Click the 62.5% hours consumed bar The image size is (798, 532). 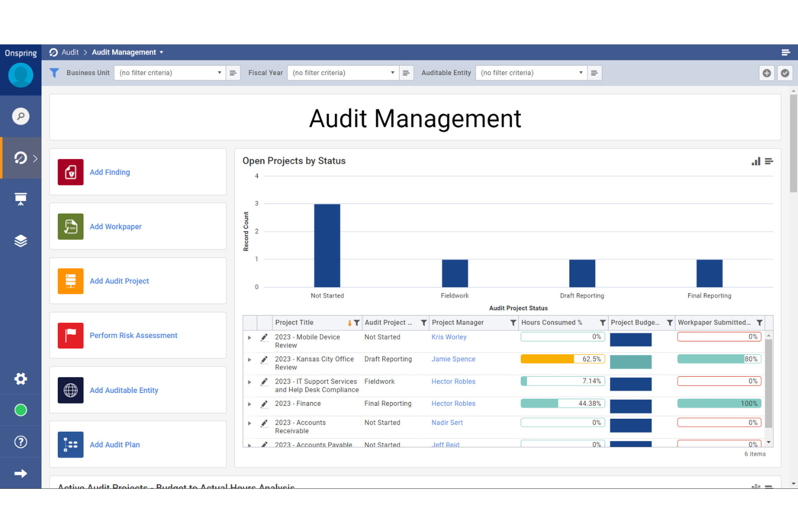tap(563, 359)
